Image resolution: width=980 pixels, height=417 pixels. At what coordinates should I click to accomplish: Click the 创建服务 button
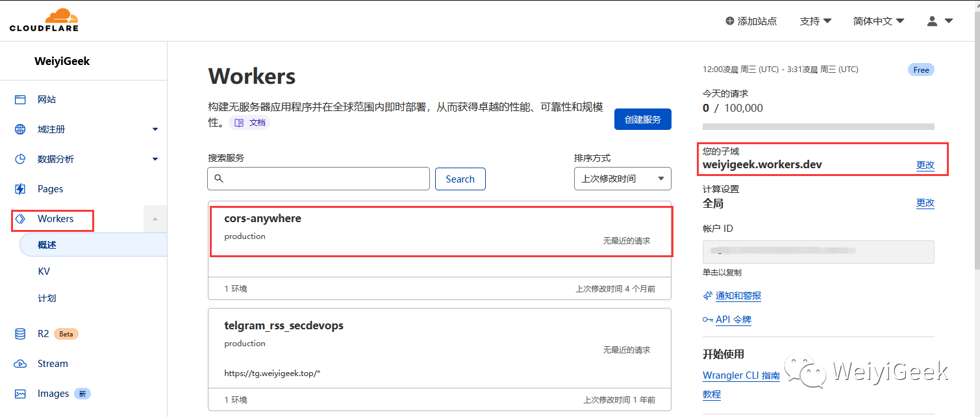coord(643,120)
